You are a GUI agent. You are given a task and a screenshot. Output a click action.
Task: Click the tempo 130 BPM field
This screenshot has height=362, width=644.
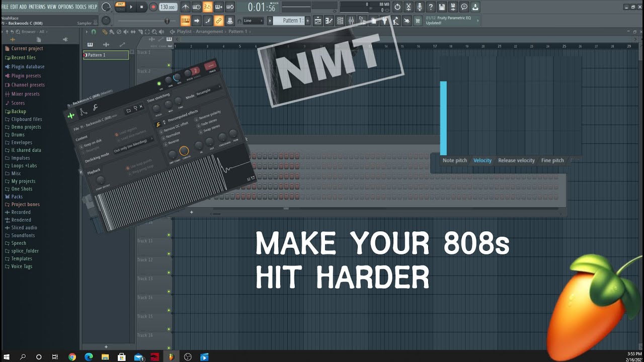[168, 7]
